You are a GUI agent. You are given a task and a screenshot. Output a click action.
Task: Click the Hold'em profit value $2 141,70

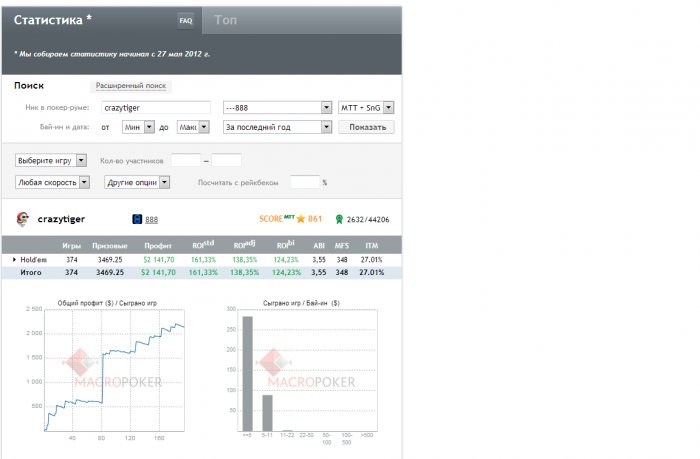pyautogui.click(x=159, y=259)
